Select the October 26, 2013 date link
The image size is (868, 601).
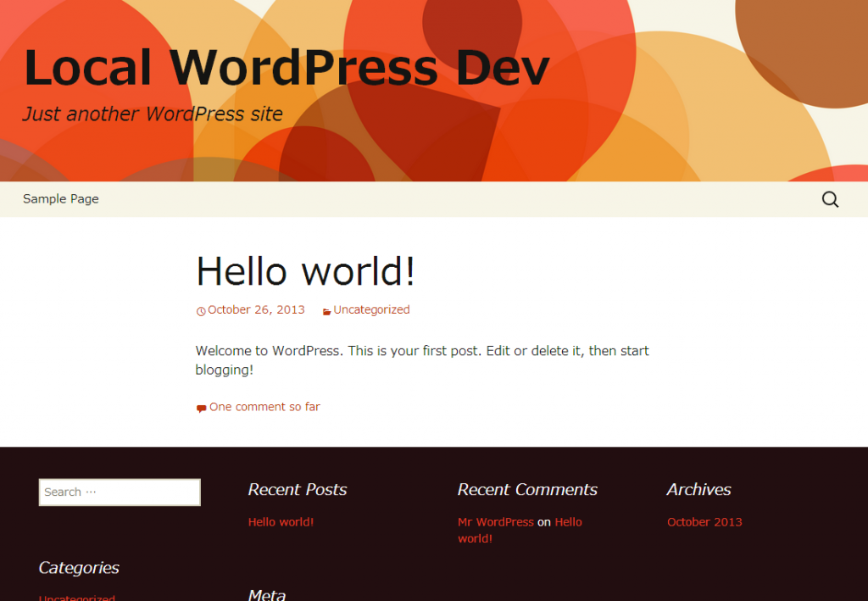click(x=256, y=310)
